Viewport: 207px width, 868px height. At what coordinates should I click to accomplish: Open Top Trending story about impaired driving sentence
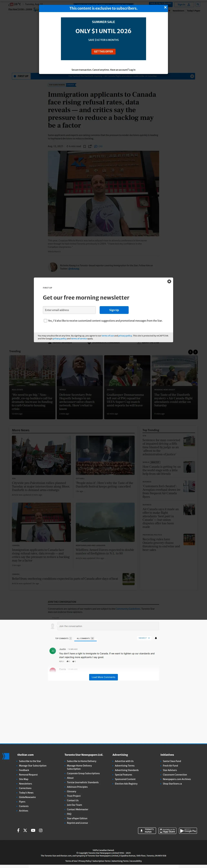[x=161, y=447]
